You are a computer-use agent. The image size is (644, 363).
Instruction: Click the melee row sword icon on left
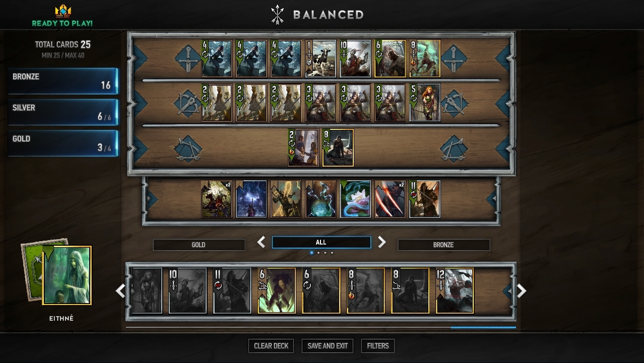tap(188, 58)
